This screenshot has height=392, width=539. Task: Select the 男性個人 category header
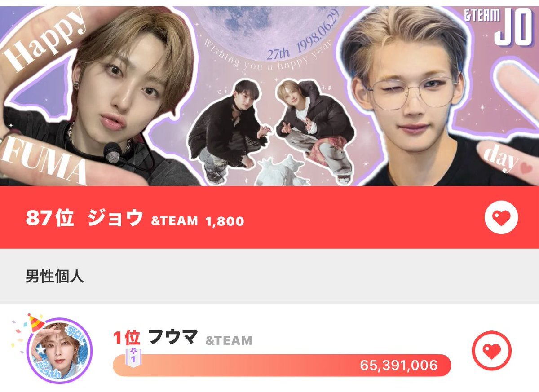(x=55, y=276)
